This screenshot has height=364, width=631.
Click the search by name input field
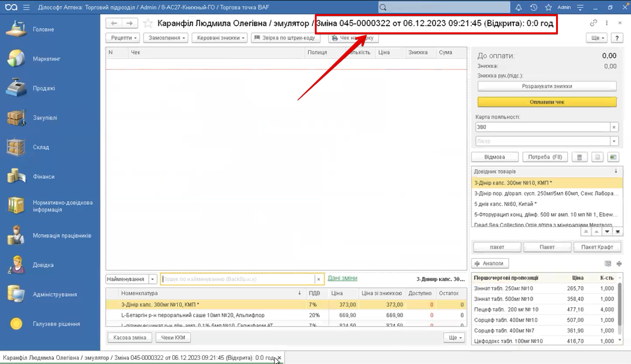pos(237,279)
